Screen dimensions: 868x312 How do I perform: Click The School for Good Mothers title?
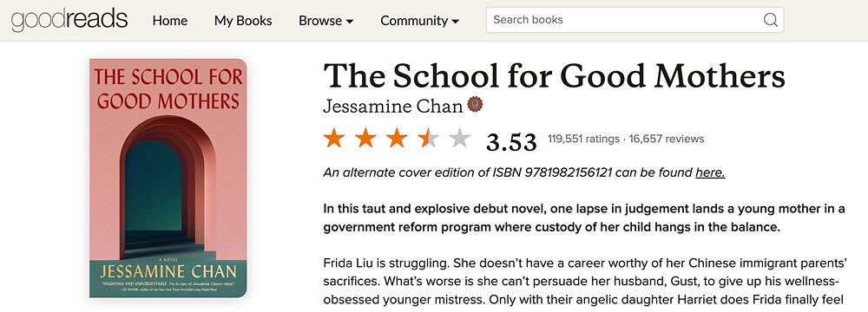[x=554, y=75]
